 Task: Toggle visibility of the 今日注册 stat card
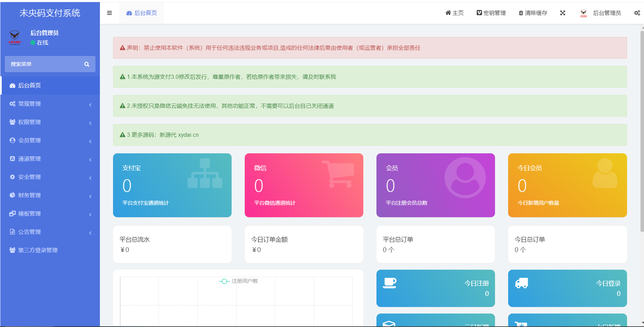click(x=435, y=288)
